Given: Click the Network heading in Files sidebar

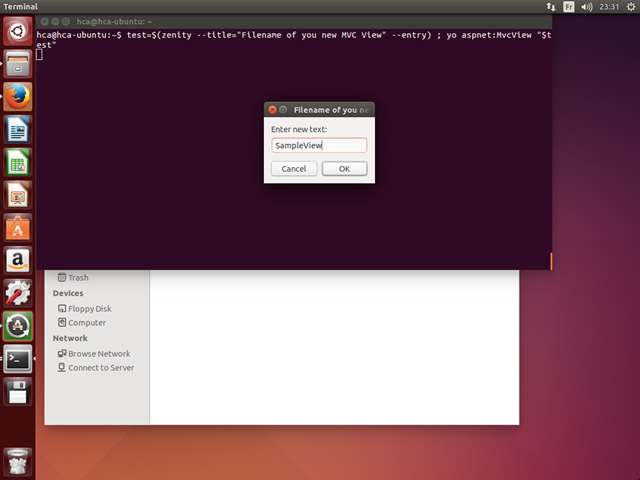Looking at the screenshot, I should (70, 338).
